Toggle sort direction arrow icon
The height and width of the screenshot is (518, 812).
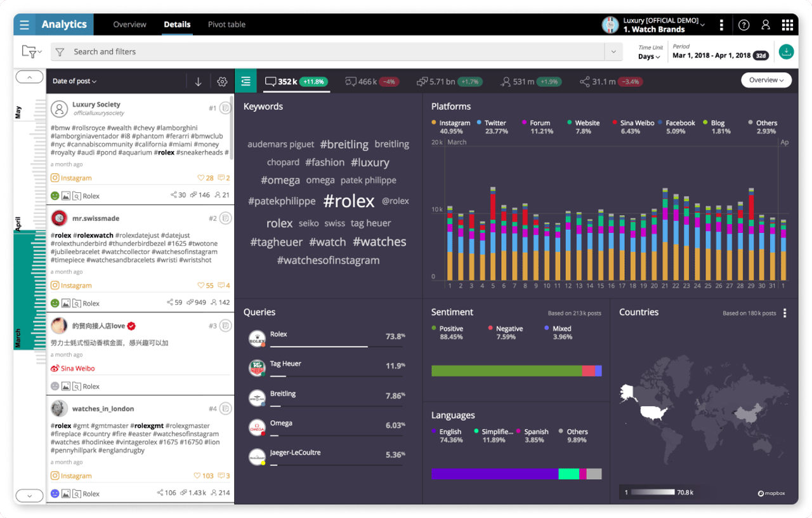tap(198, 81)
